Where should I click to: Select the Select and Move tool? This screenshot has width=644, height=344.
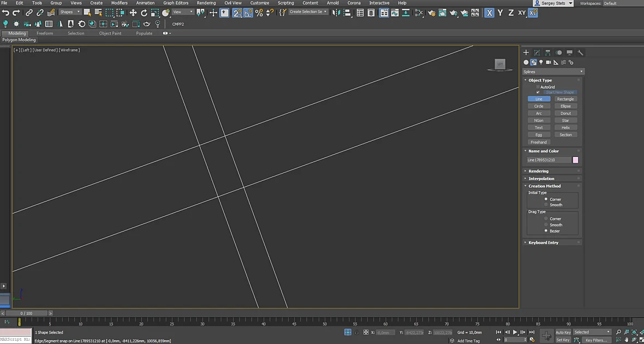point(133,13)
